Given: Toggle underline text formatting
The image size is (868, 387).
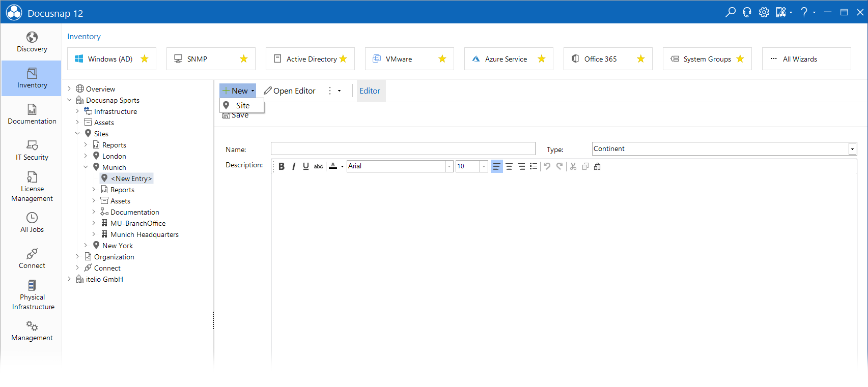Looking at the screenshot, I should pyautogui.click(x=306, y=166).
